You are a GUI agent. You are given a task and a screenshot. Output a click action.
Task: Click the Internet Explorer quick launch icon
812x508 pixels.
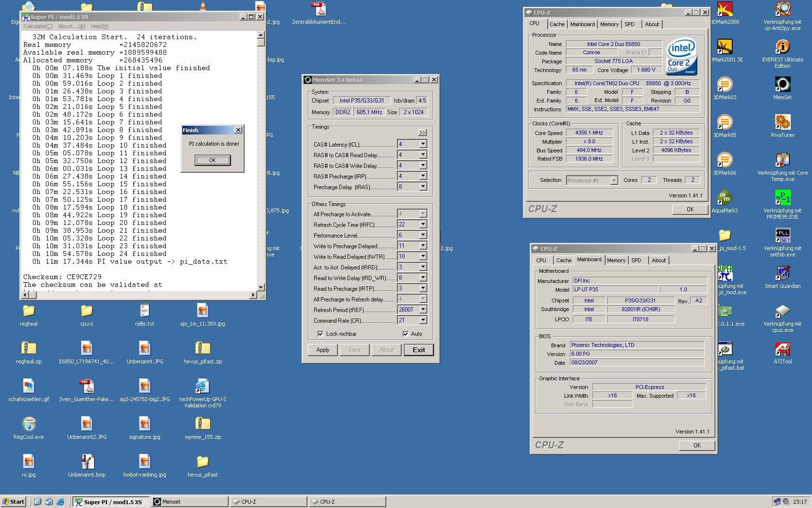pyautogui.click(x=60, y=502)
